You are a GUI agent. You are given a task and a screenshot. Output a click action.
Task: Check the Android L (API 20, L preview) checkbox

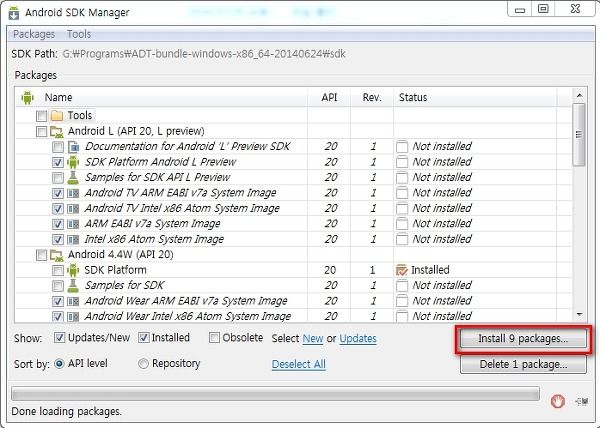click(x=41, y=132)
